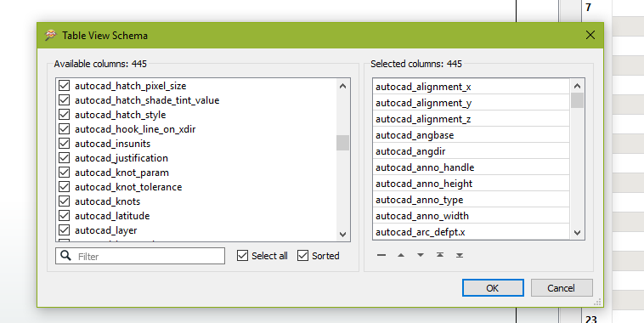This screenshot has width=644, height=323.
Task: Uncheck autocad_layer column
Action: tap(64, 230)
